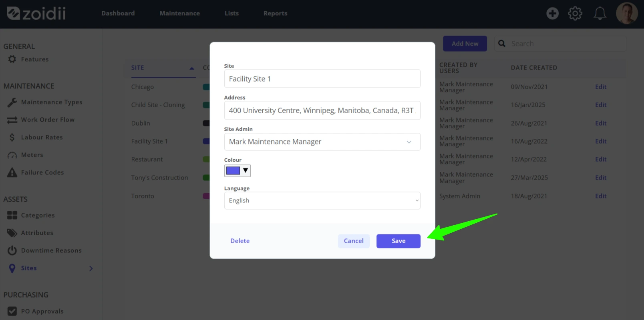The height and width of the screenshot is (320, 644).
Task: Open the Lists menu
Action: 231,13
